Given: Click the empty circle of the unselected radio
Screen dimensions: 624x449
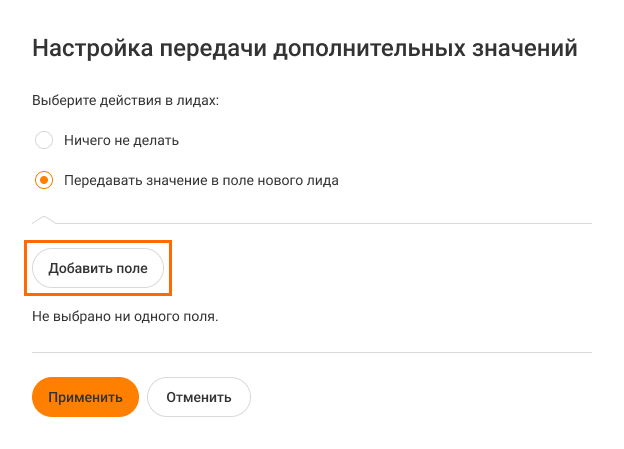Looking at the screenshot, I should click(43, 140).
